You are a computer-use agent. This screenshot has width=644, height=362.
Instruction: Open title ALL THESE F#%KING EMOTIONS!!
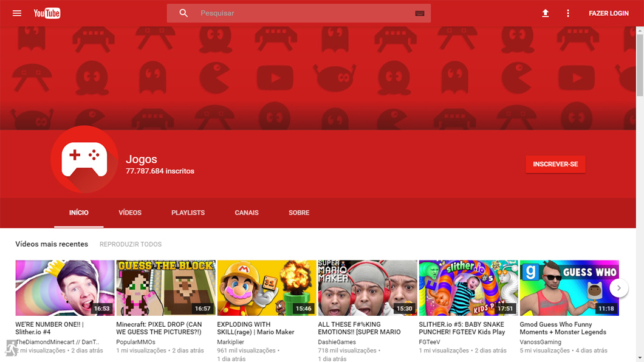359,328
